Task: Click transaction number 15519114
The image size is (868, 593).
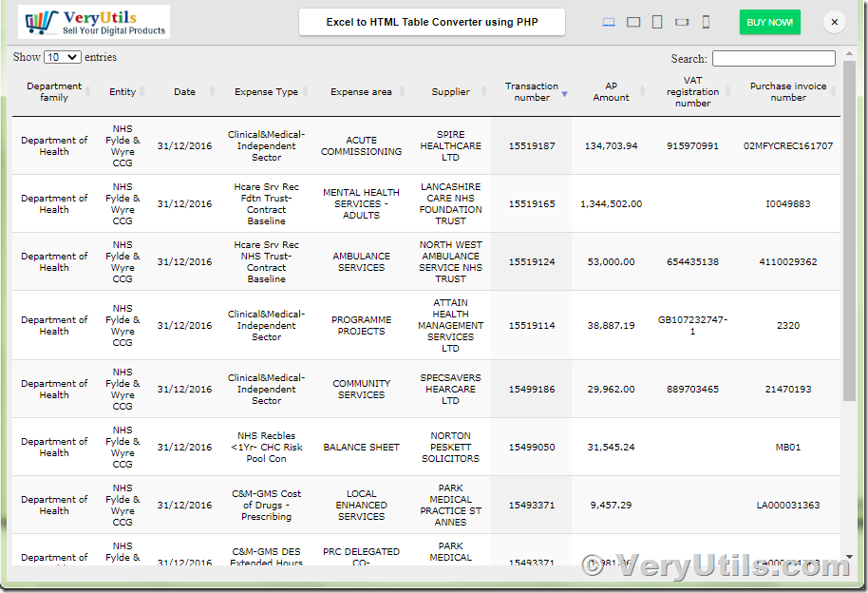Action: pyautogui.click(x=532, y=325)
